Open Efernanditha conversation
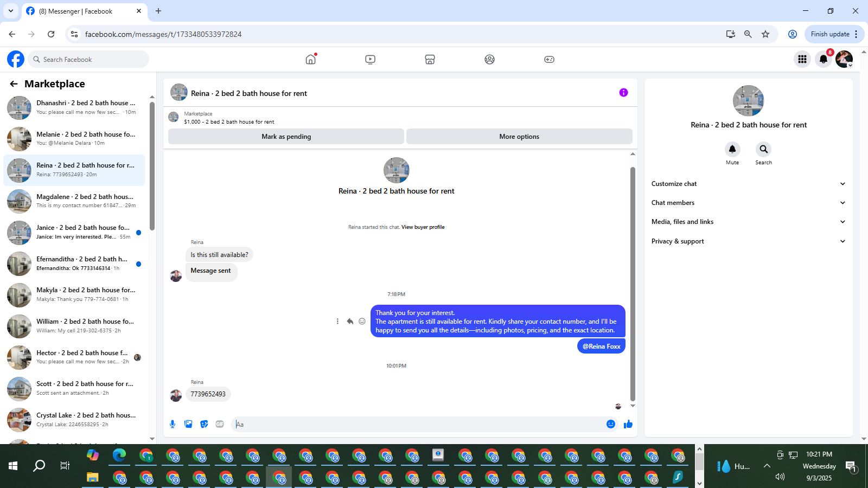 pos(74,264)
